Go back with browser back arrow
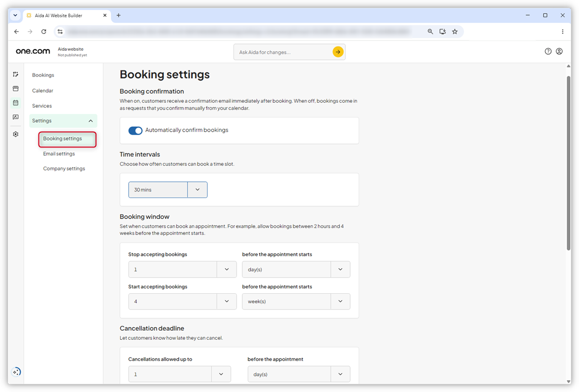 click(x=17, y=32)
